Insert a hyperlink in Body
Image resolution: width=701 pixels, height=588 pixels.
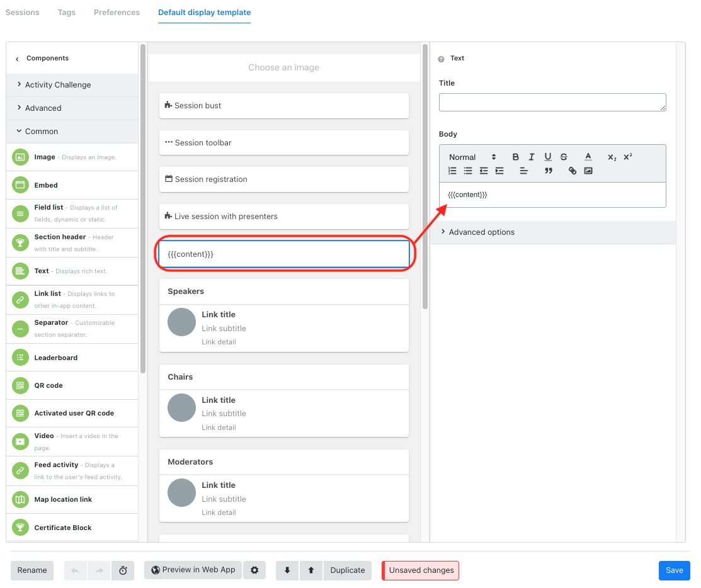[x=573, y=171]
